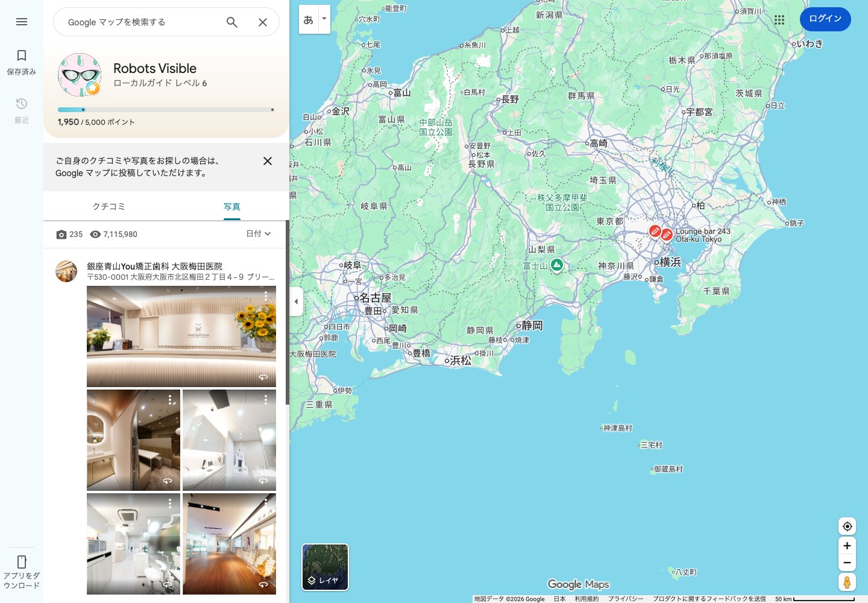Click the 秩父多摩甲斐国立公園 park label
Image resolution: width=868 pixels, height=603 pixels.
click(x=562, y=202)
